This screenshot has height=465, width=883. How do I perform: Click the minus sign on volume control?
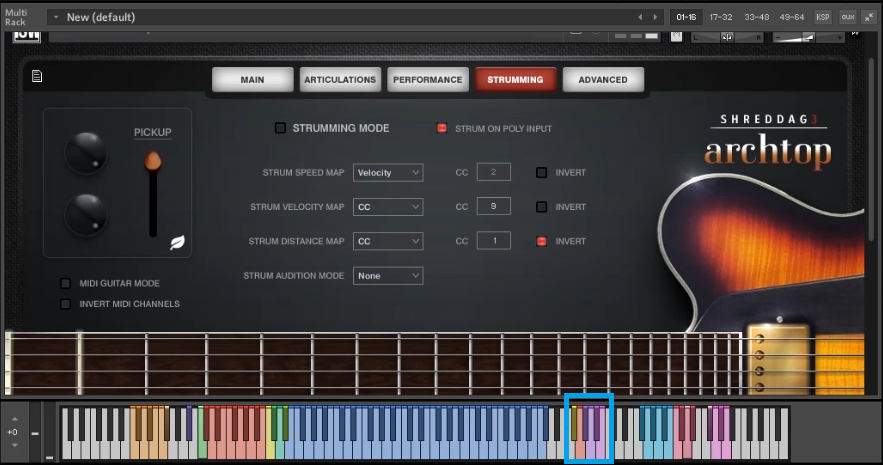coord(778,38)
